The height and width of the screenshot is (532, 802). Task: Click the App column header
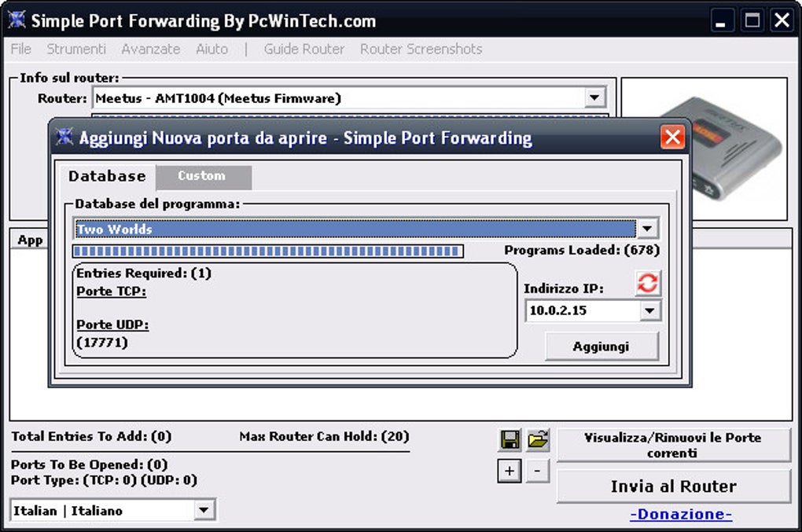pos(30,240)
